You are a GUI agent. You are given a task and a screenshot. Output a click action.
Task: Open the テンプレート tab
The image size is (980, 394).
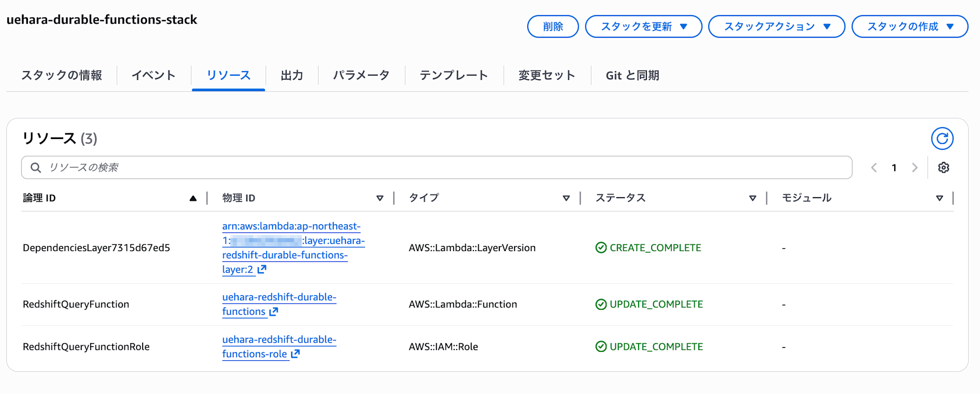454,75
